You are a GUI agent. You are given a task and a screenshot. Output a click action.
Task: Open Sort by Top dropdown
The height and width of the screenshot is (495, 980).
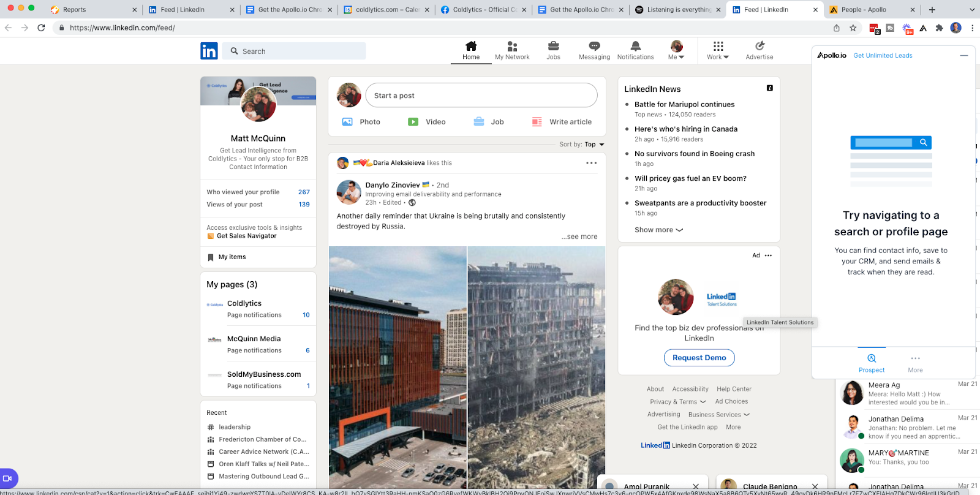pos(594,145)
